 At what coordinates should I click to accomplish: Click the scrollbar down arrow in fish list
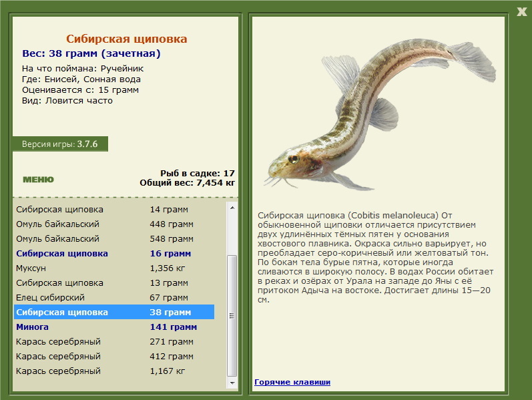click(x=232, y=383)
